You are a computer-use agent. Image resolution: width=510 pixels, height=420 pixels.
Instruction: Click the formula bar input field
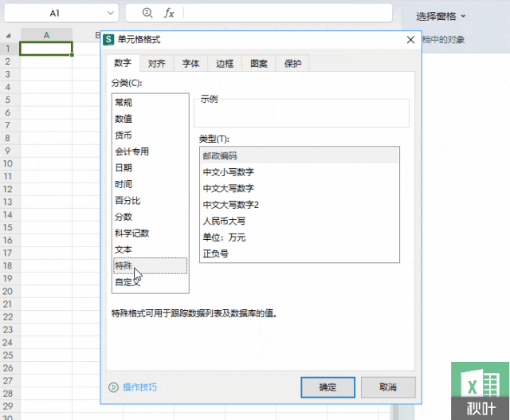click(x=288, y=13)
